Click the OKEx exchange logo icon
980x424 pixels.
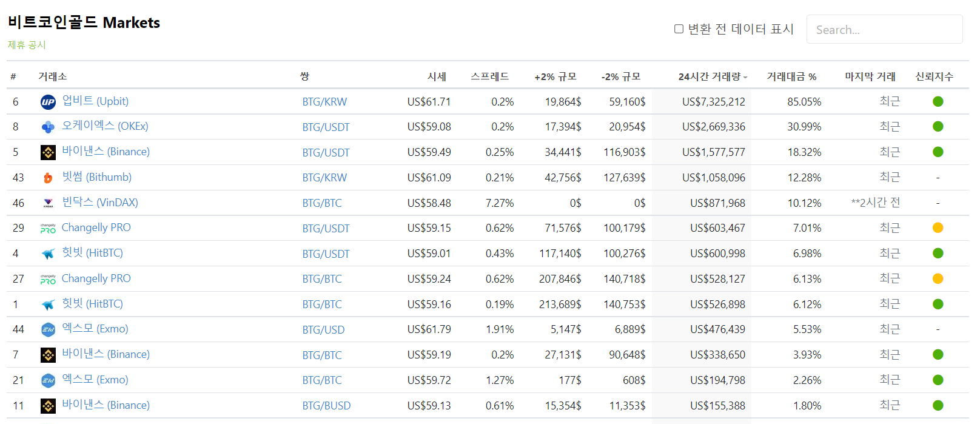click(x=48, y=127)
